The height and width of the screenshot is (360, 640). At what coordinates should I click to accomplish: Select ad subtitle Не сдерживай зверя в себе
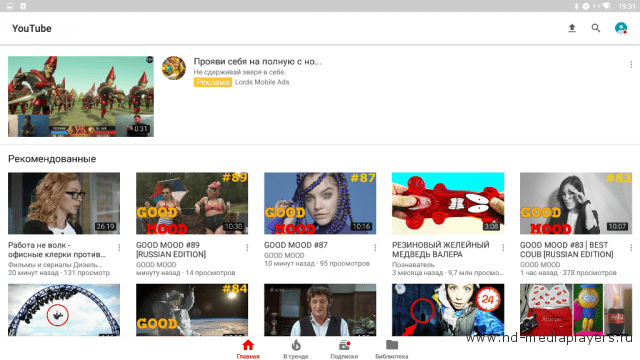click(240, 72)
